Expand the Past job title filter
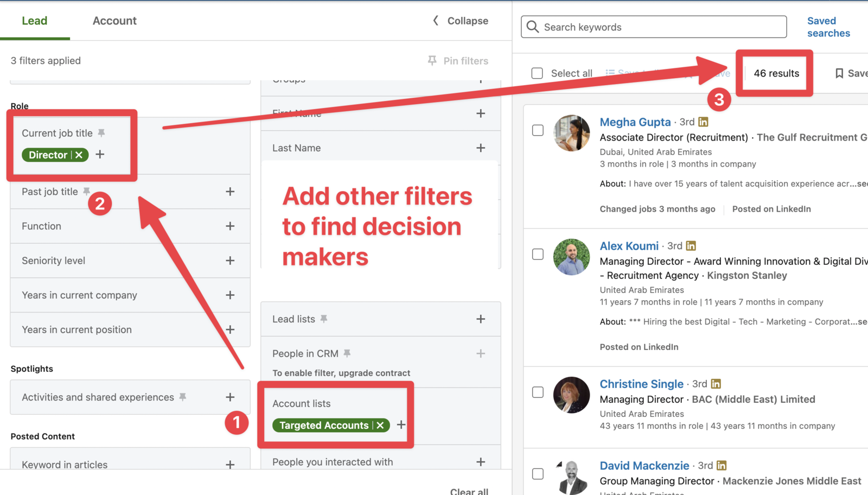 (230, 192)
